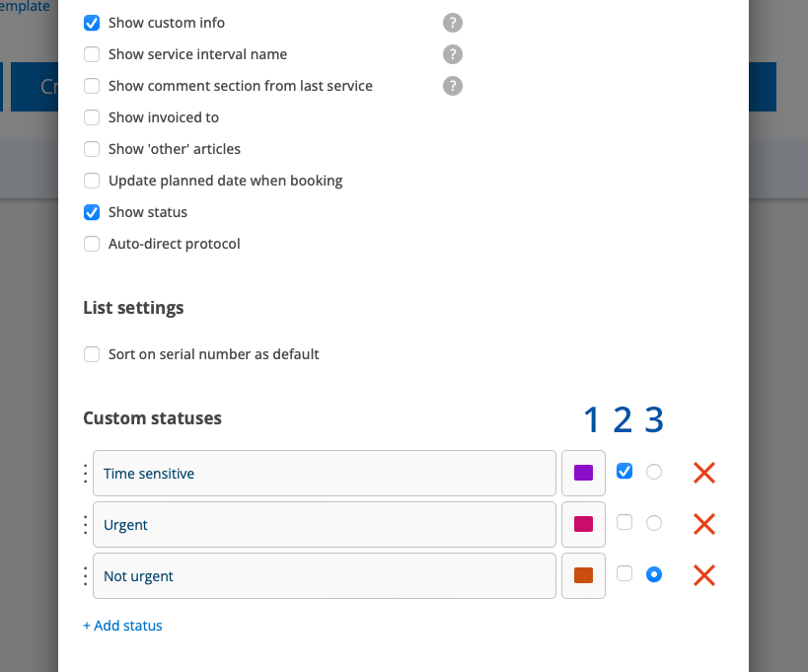Enable Auto-direct protocol

point(92,244)
